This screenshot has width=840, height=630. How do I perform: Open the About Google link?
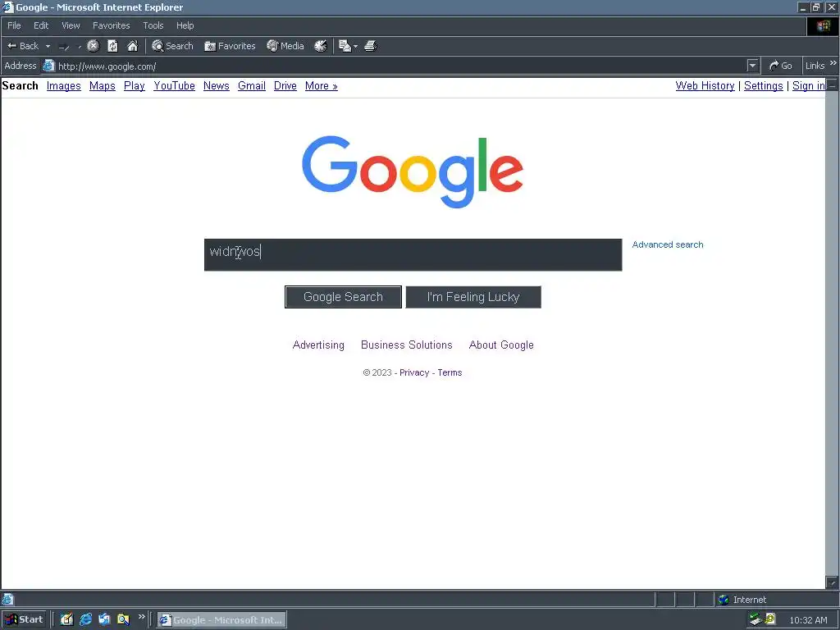[501, 345]
